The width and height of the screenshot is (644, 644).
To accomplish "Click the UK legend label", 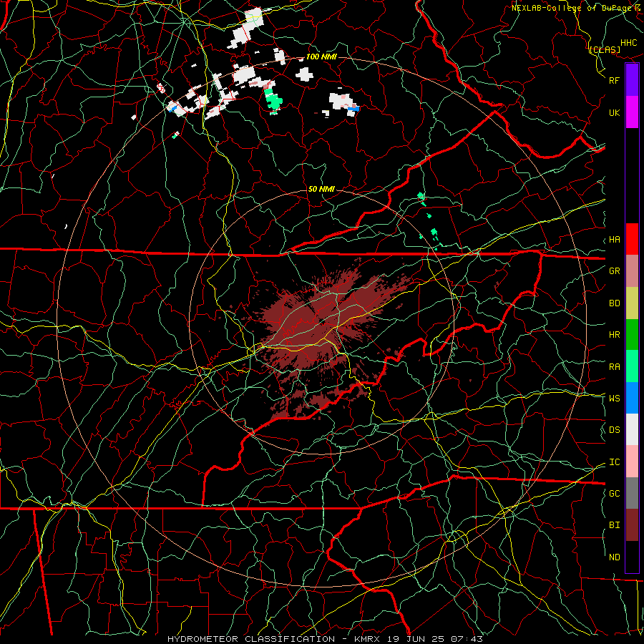I will (x=614, y=112).
